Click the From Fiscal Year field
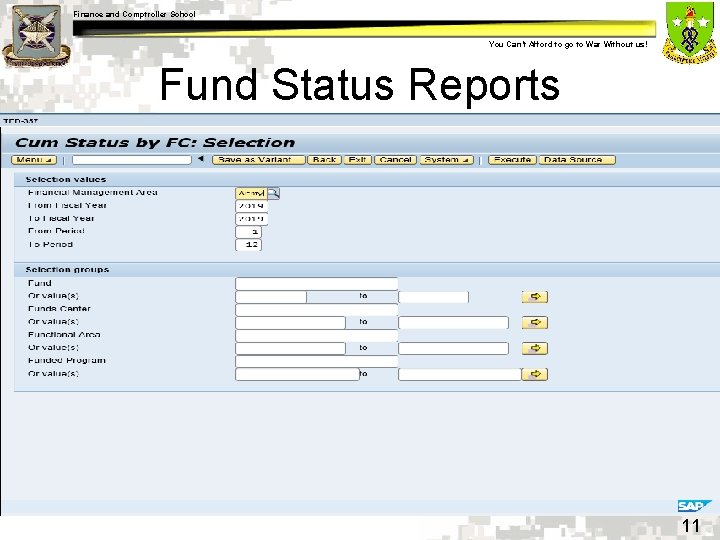The width and height of the screenshot is (720, 540). point(251,206)
